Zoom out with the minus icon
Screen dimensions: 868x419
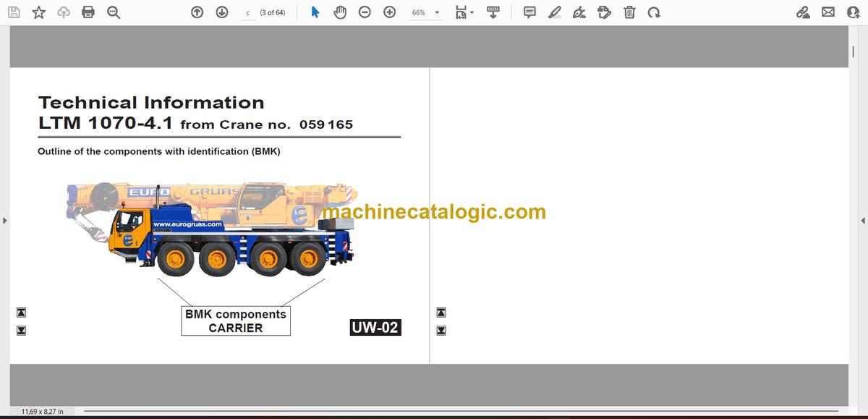tap(365, 12)
